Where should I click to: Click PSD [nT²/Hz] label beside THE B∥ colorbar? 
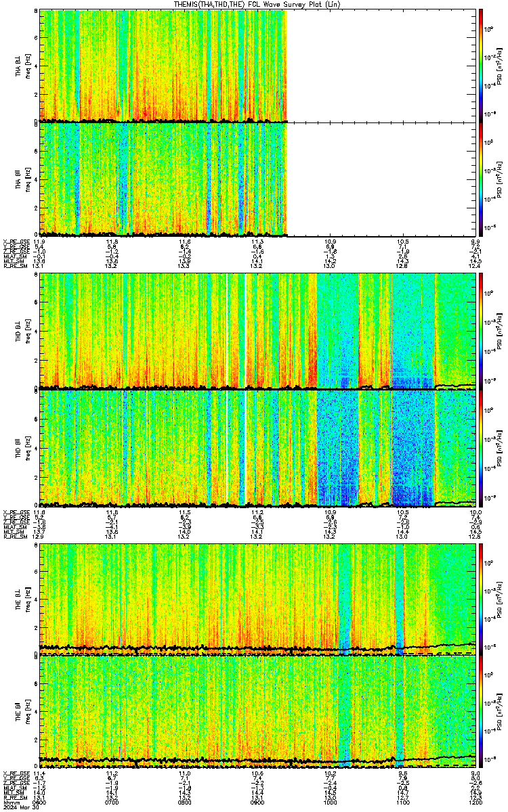point(499,711)
